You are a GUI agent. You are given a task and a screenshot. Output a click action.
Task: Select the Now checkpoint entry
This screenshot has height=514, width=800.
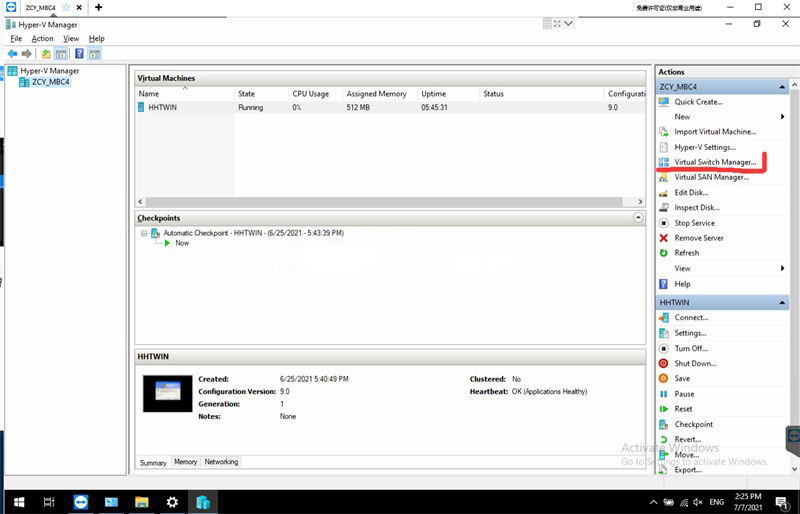182,243
